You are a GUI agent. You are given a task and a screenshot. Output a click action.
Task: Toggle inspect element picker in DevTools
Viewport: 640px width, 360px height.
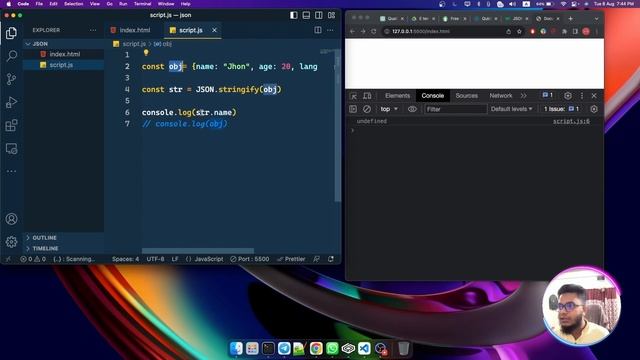(353, 96)
